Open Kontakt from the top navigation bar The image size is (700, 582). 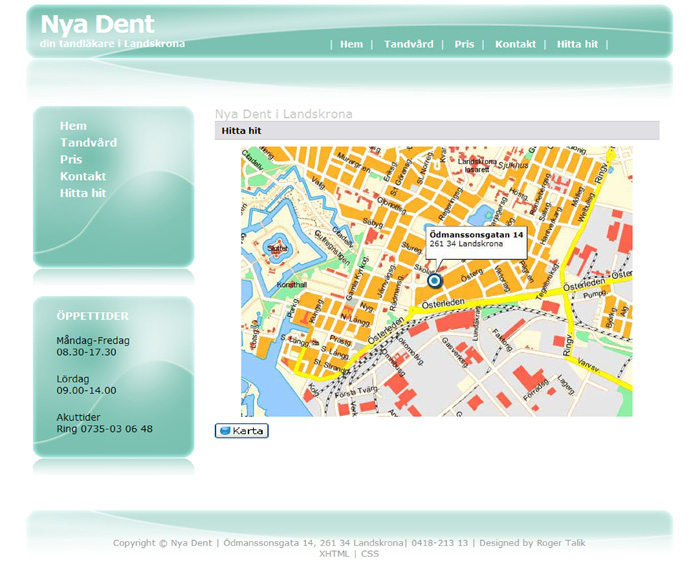(x=515, y=44)
